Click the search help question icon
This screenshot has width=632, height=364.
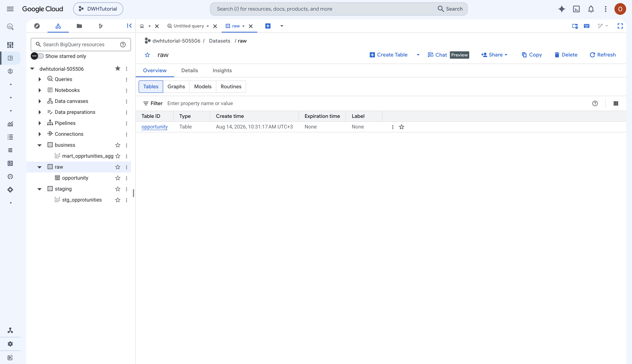click(123, 45)
